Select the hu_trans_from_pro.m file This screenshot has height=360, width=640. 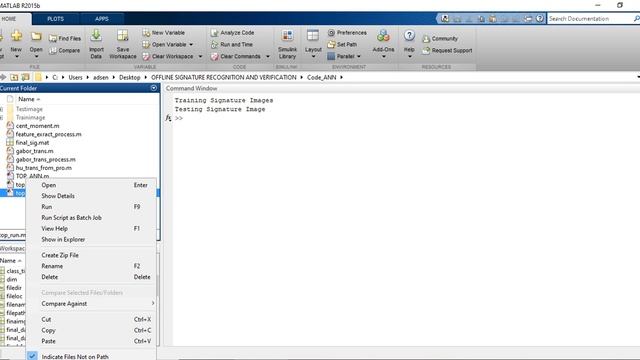click(43, 168)
